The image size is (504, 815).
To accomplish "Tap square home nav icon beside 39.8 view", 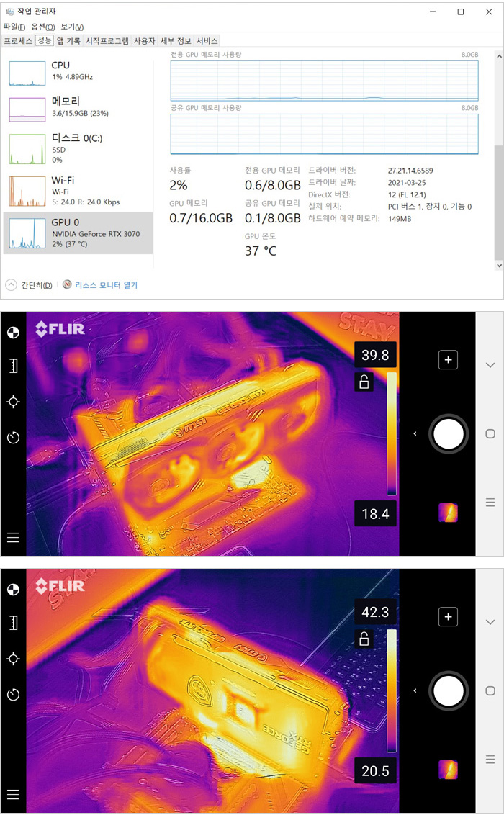I will click(490, 433).
